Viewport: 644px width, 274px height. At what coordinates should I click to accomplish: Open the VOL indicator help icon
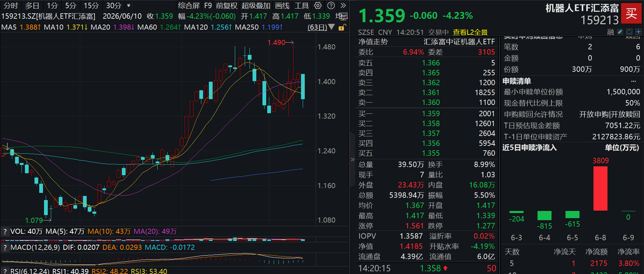[5, 232]
